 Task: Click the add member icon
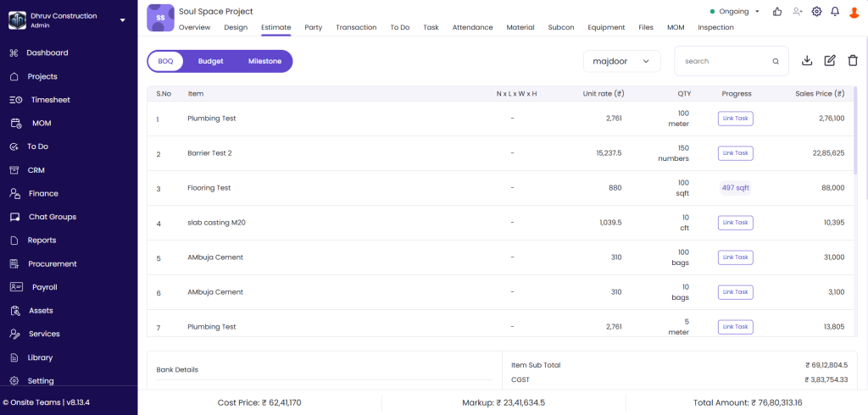tap(798, 12)
